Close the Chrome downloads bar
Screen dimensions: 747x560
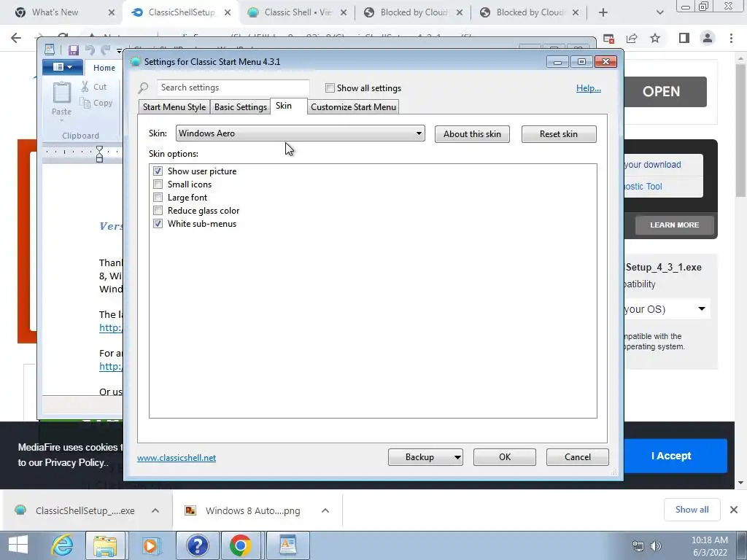point(734,510)
